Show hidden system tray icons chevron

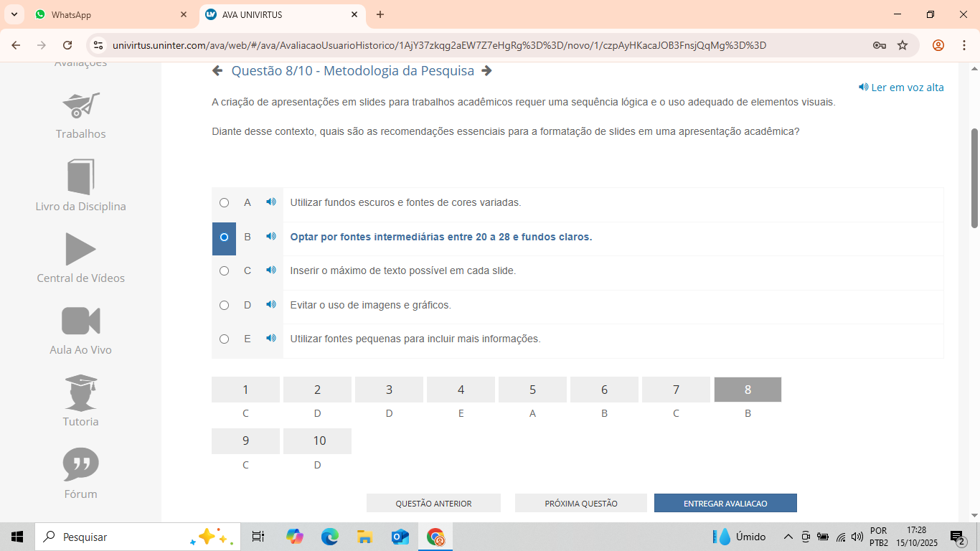click(x=788, y=537)
